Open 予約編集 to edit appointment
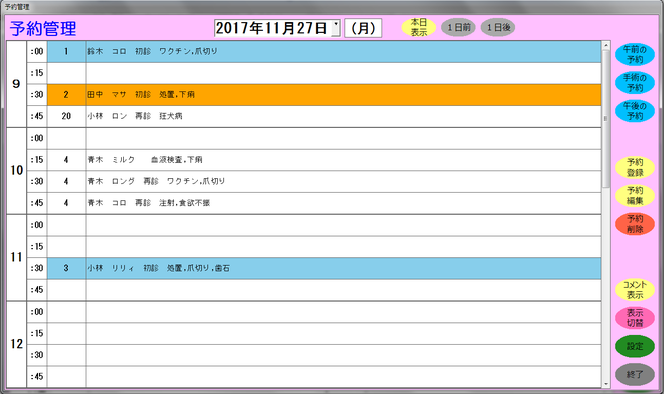This screenshot has width=664, height=394. [635, 195]
